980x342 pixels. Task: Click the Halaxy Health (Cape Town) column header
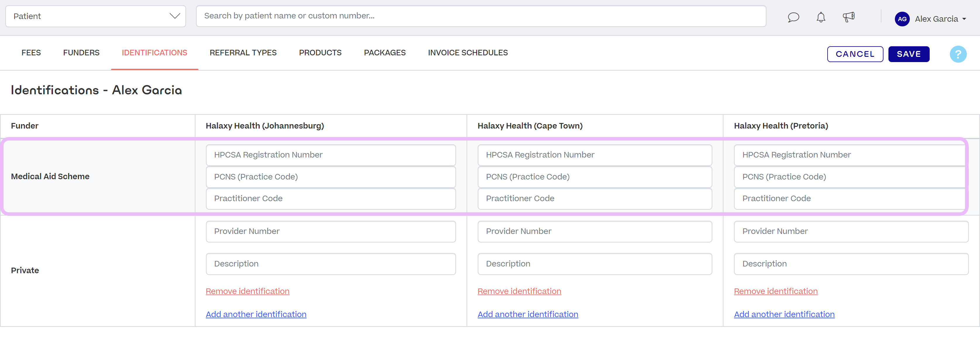coord(530,126)
